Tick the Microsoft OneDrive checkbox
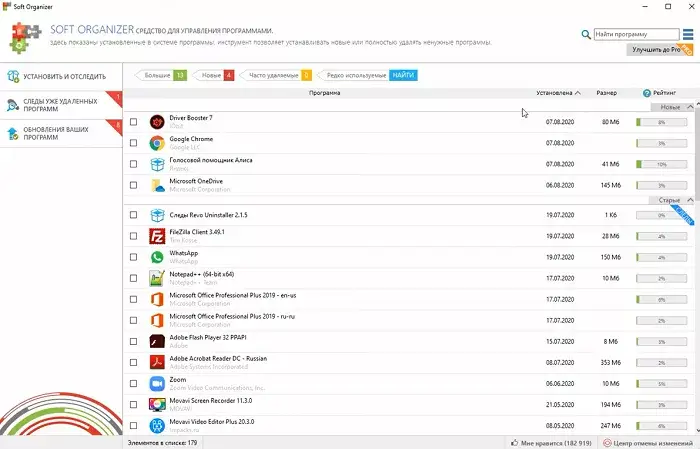Image resolution: width=700 pixels, height=449 pixels. point(133,185)
